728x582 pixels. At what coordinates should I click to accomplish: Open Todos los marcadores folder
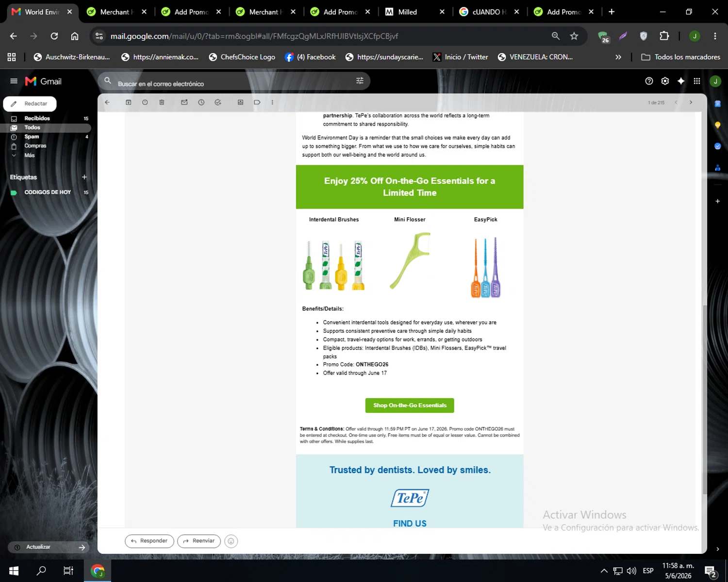click(680, 57)
